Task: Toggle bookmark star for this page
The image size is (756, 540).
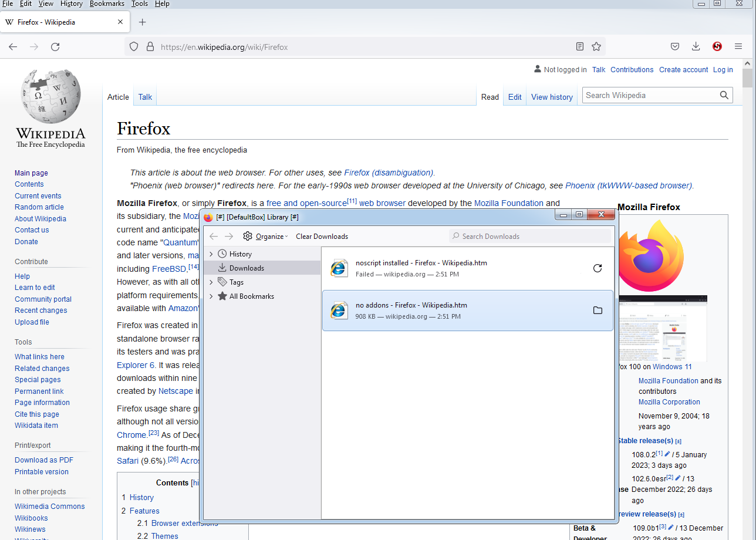Action: pos(596,46)
